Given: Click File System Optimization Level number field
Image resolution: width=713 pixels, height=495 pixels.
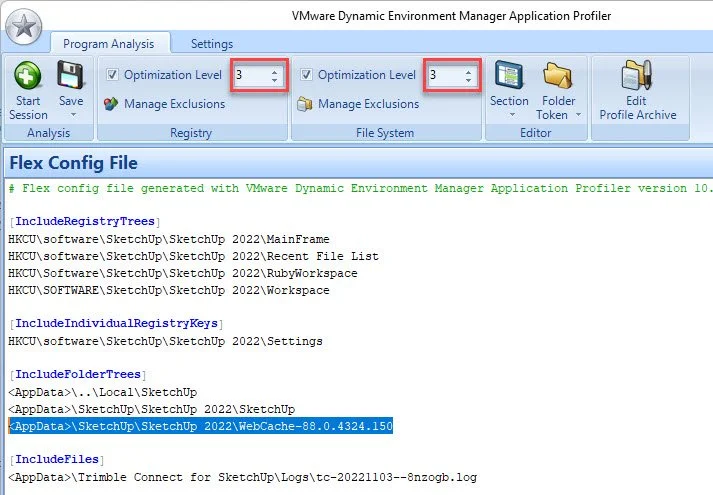Looking at the screenshot, I should pos(445,75).
